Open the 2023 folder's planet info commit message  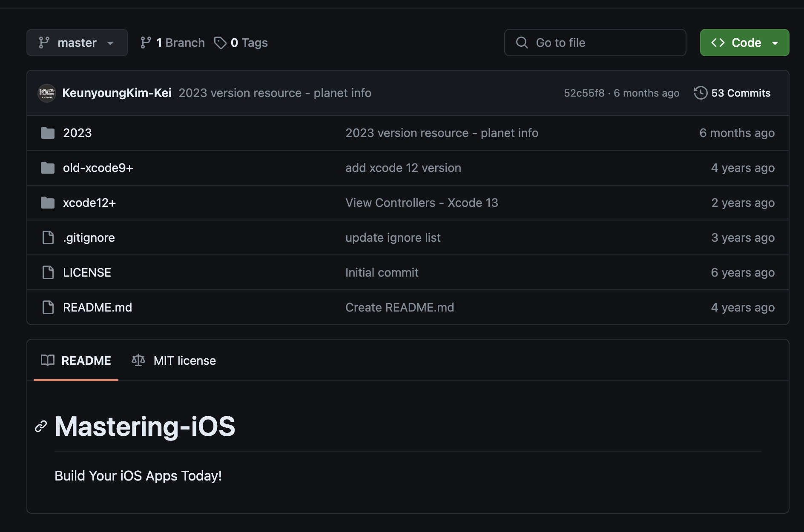[442, 133]
